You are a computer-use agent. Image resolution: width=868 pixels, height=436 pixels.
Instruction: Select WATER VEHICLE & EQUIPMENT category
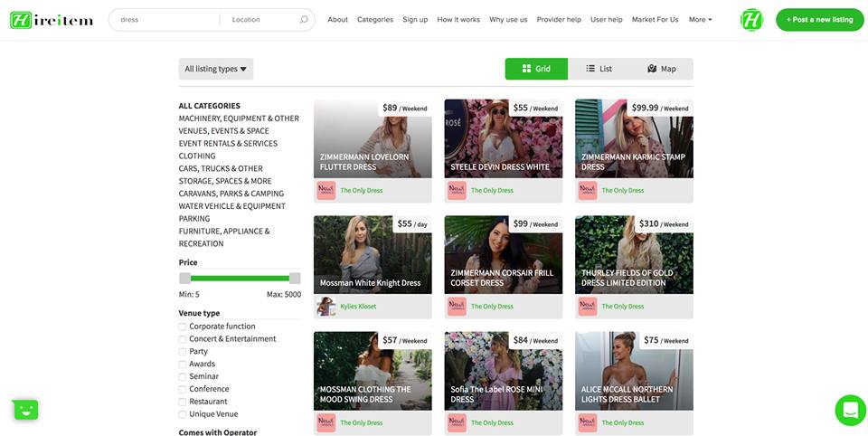[232, 206]
